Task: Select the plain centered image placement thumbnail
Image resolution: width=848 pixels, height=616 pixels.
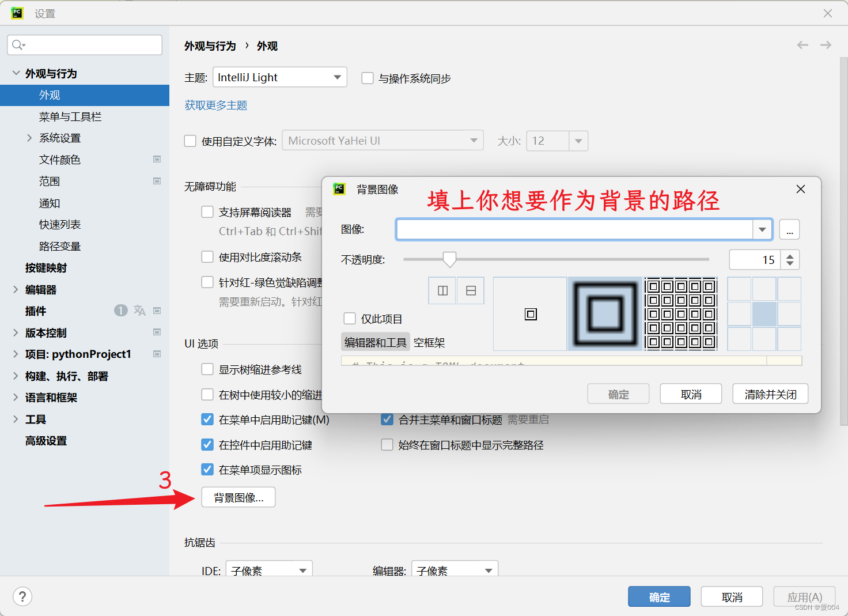Action: (x=531, y=314)
